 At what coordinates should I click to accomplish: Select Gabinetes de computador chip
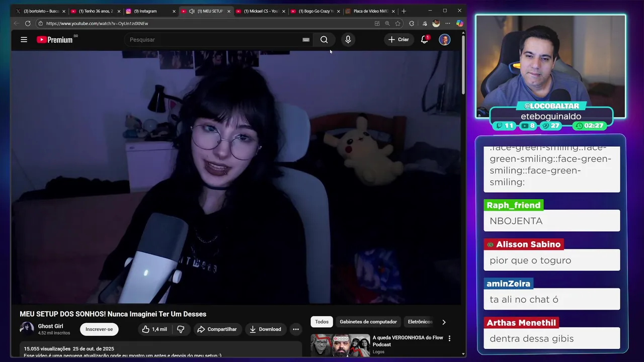pyautogui.click(x=368, y=322)
